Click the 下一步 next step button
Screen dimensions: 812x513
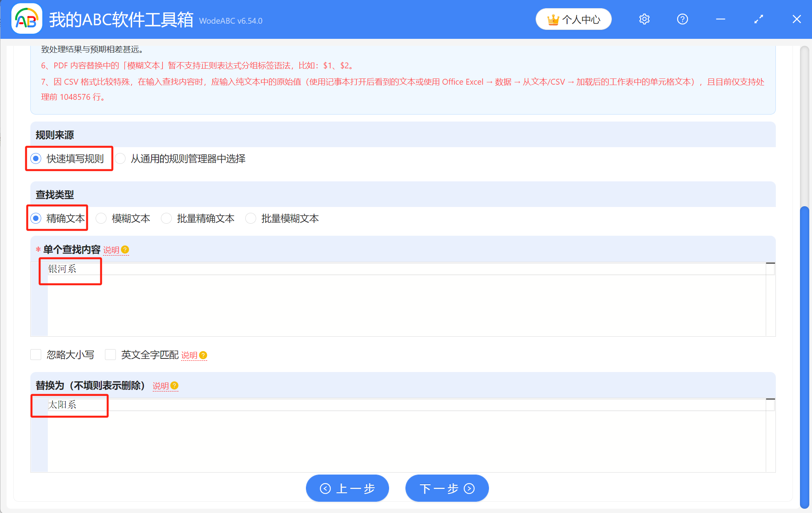pos(447,488)
